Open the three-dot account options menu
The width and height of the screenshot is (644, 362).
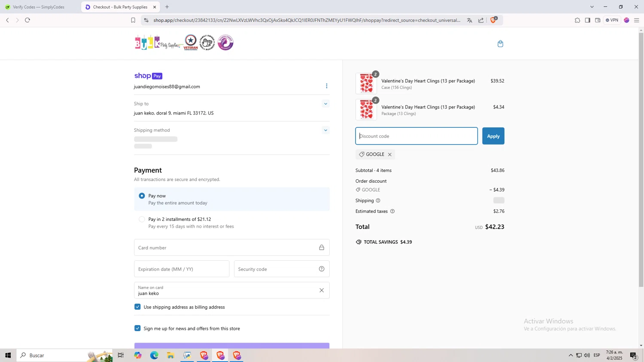pyautogui.click(x=327, y=86)
